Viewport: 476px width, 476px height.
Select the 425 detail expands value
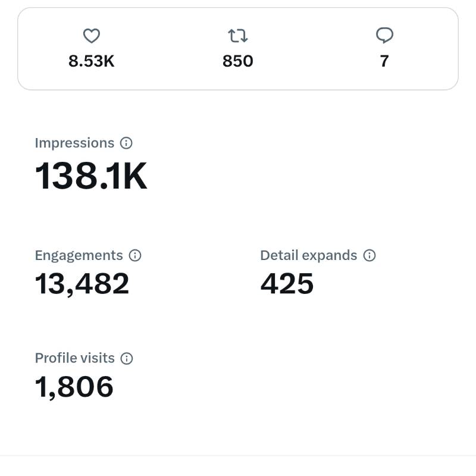pos(287,284)
